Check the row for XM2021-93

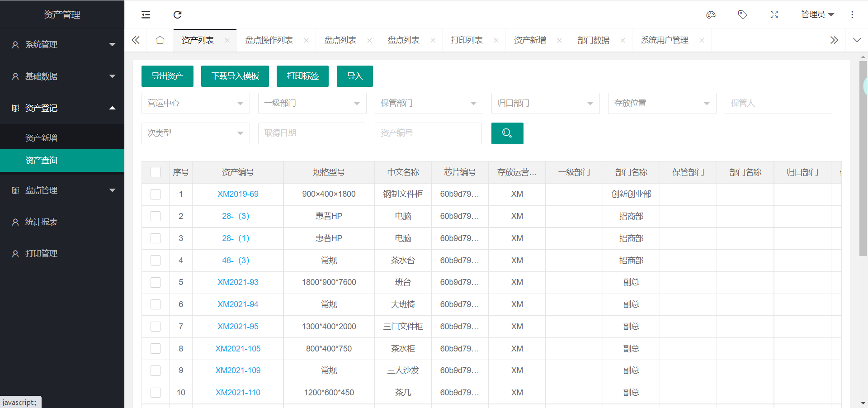(156, 282)
